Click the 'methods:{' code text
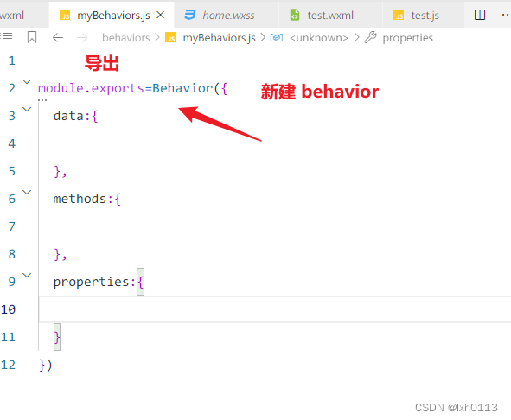Viewport: 511px width, 420px height. click(87, 199)
